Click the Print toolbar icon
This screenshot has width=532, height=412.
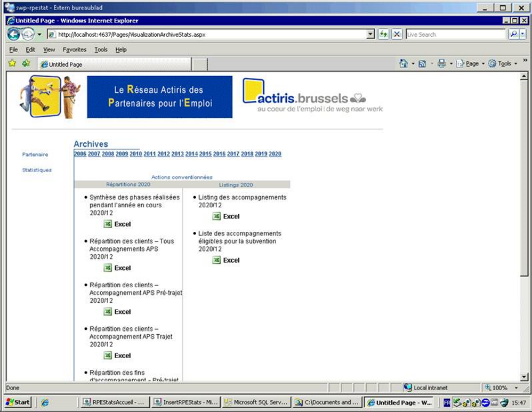(442, 63)
